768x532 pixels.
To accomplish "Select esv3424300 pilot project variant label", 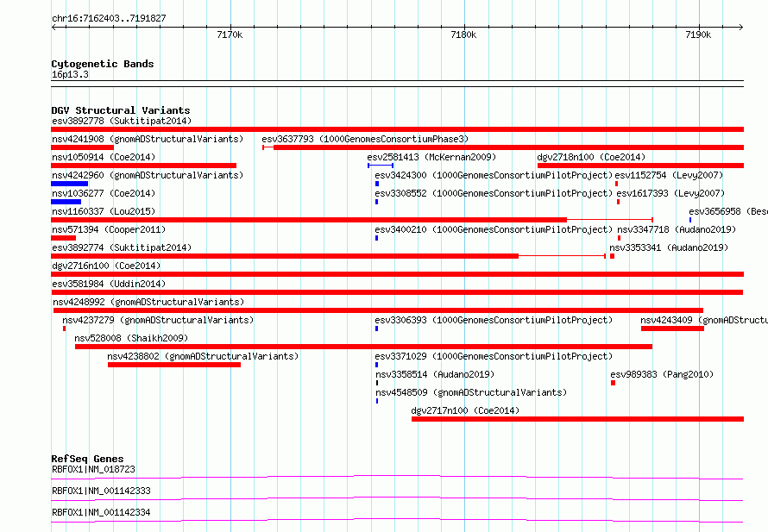I will pos(494,175).
